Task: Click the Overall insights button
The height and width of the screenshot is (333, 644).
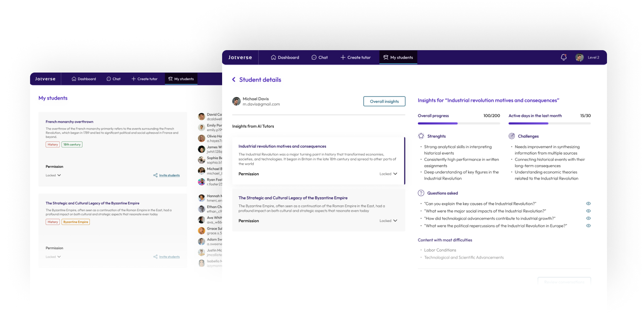Action: coord(384,101)
